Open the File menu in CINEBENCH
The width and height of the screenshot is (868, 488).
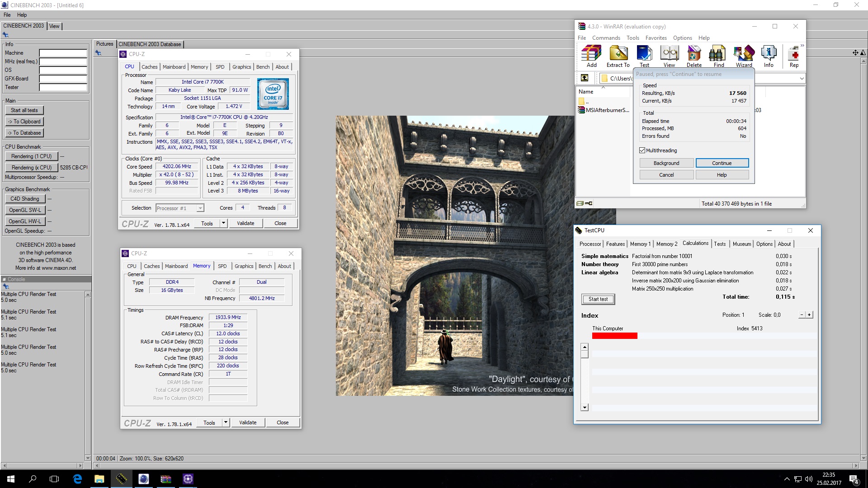(7, 15)
